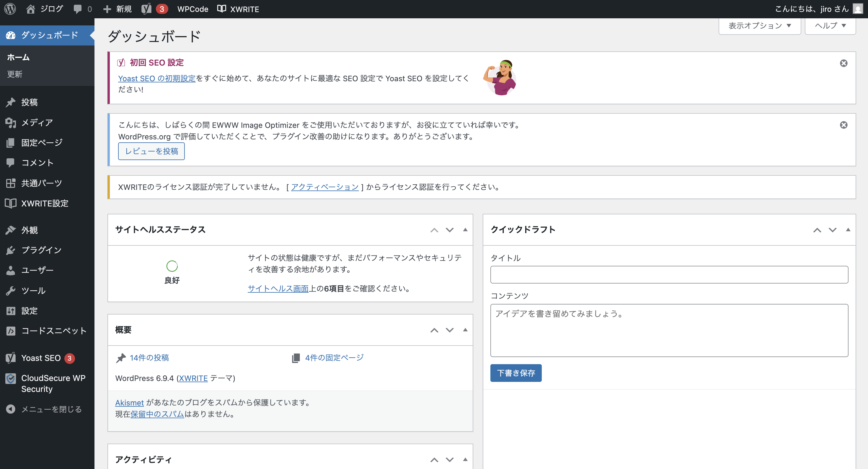Image resolution: width=868 pixels, height=469 pixels.
Task: Select ダッシュボード in sidebar menu
Action: point(47,35)
